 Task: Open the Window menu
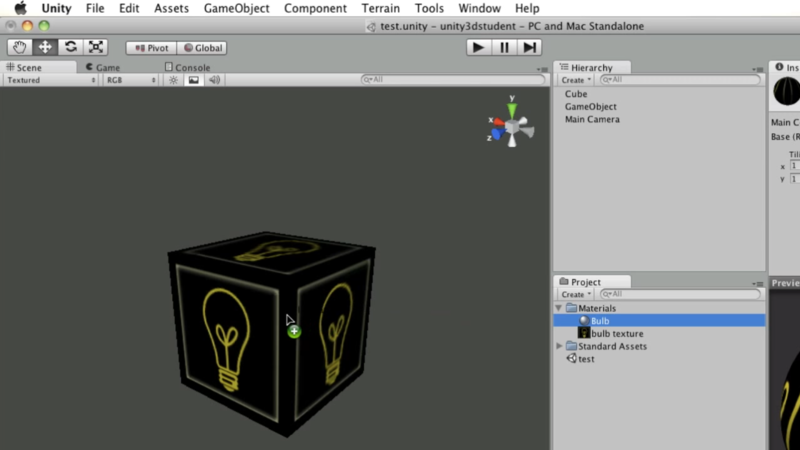pos(479,8)
